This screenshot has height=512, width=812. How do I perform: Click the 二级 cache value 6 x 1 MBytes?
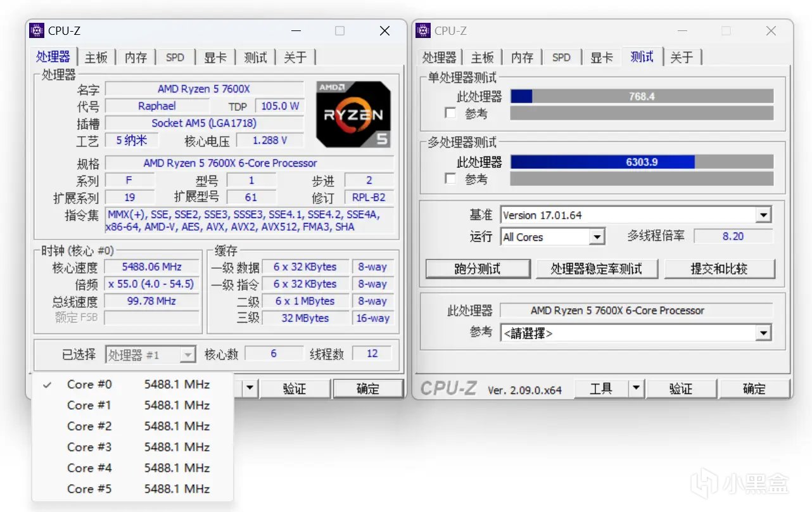tap(305, 301)
